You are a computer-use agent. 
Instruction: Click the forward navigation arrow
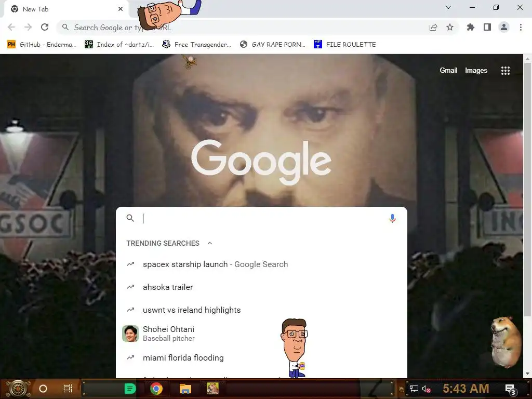(28, 27)
